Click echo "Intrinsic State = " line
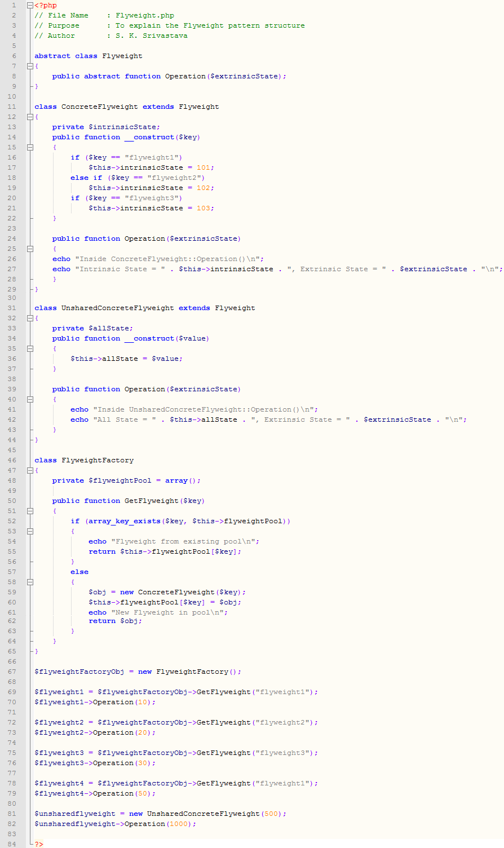 [x=278, y=269]
